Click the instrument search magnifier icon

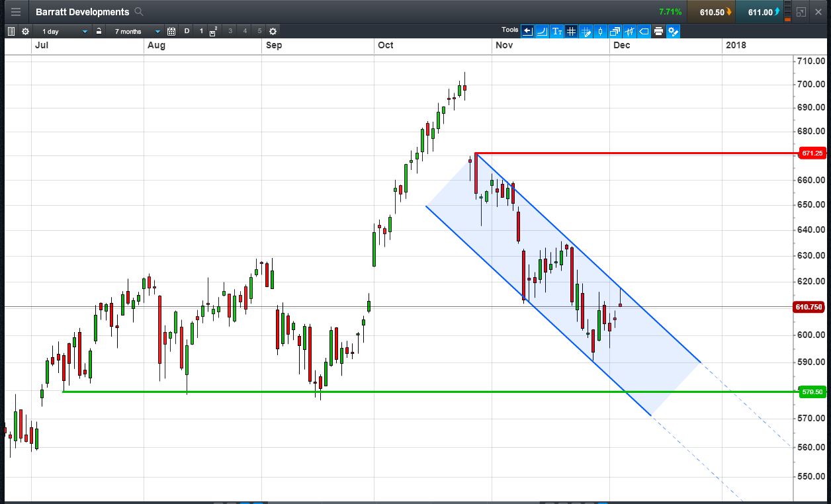click(138, 12)
